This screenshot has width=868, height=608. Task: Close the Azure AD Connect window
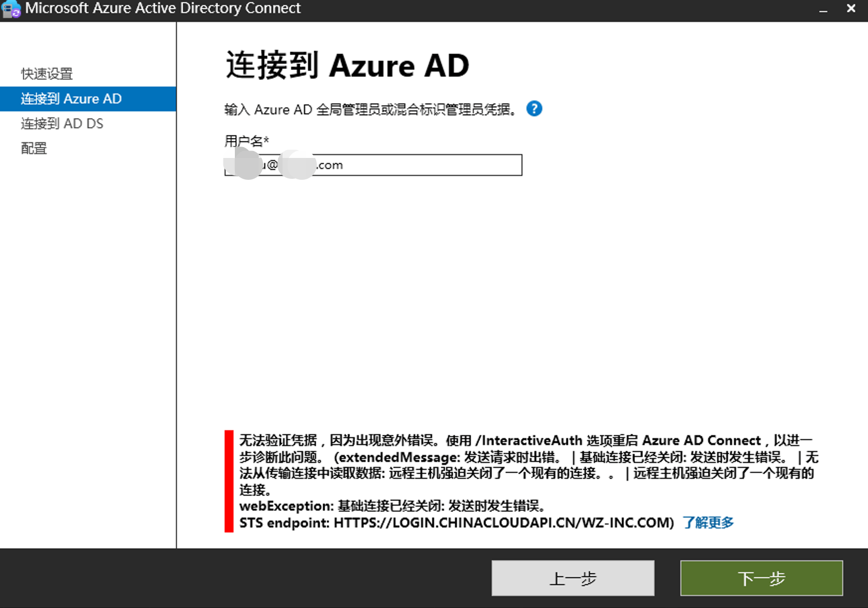pyautogui.click(x=851, y=8)
